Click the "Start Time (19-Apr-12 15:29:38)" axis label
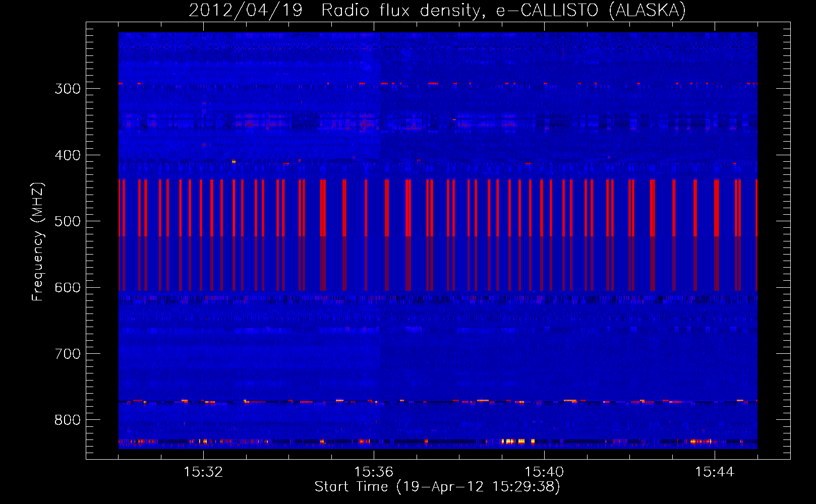 (437, 487)
